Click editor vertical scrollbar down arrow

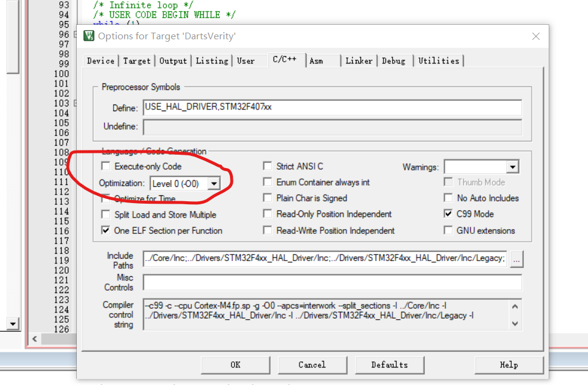[13, 323]
